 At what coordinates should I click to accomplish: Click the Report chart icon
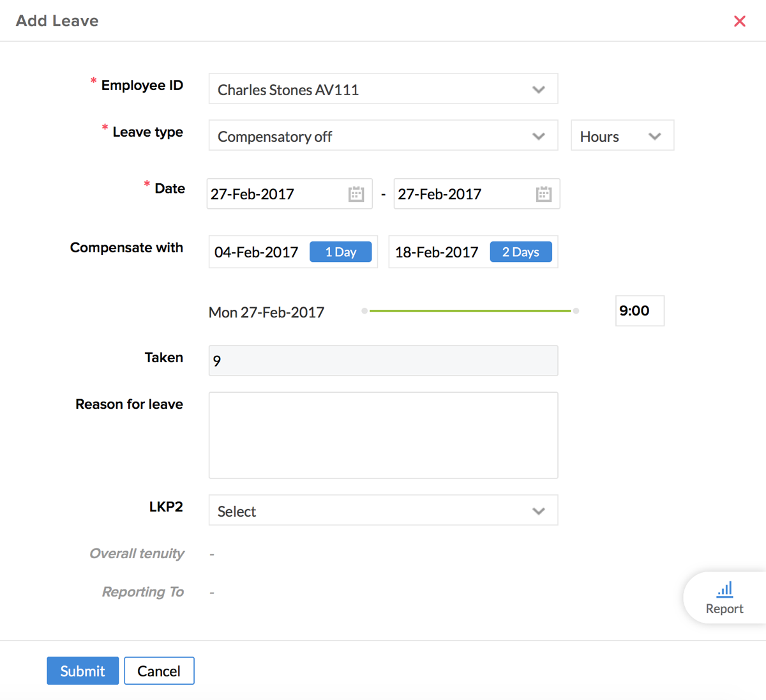point(725,590)
